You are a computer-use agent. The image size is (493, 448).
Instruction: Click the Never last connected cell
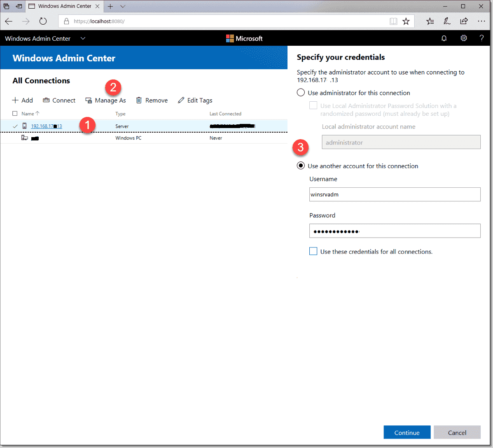click(216, 138)
